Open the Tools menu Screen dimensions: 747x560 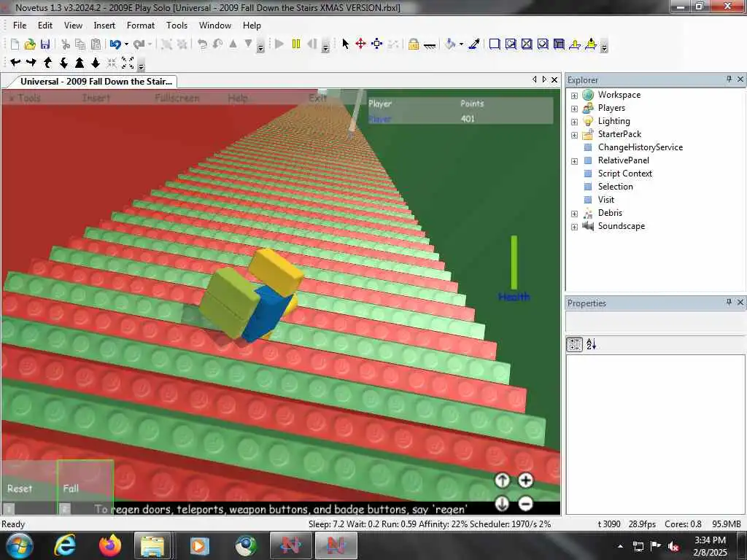[x=177, y=26]
